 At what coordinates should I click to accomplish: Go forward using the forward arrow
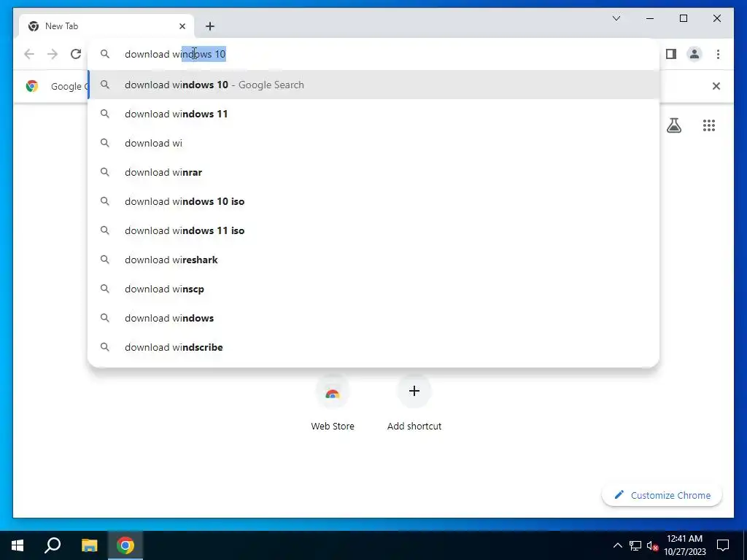click(53, 54)
